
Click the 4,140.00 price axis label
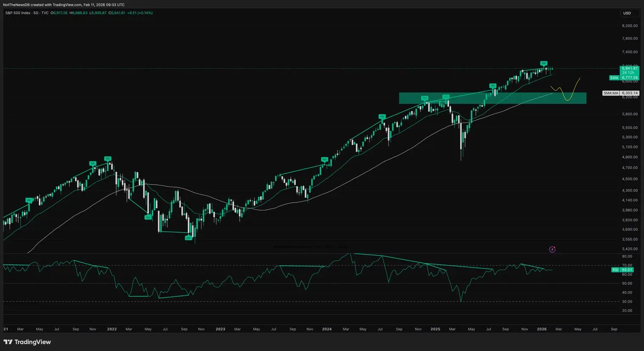[630, 200]
